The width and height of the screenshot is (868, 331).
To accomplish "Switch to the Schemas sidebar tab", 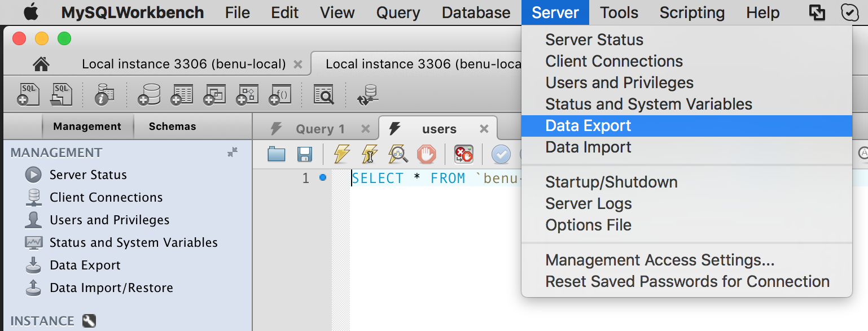I will click(172, 127).
